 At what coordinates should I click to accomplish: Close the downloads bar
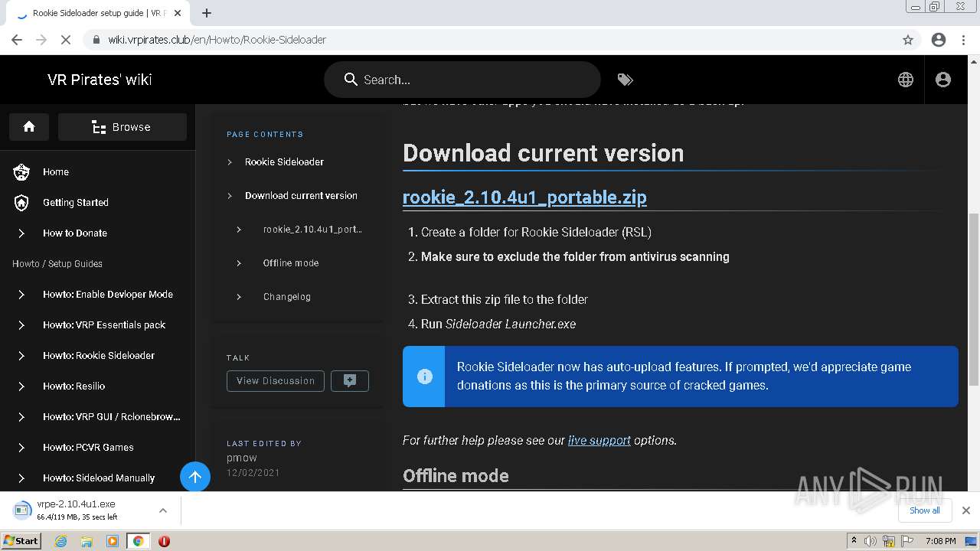(x=966, y=510)
